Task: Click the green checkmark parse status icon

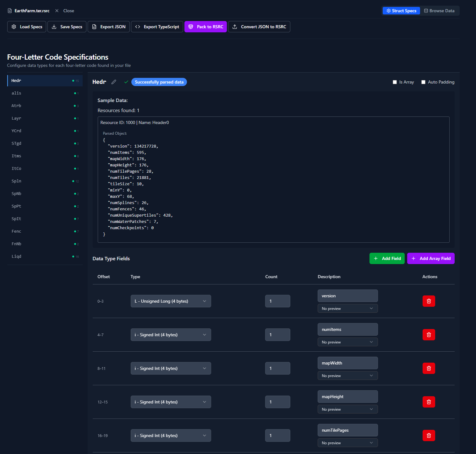Action: 126,82
